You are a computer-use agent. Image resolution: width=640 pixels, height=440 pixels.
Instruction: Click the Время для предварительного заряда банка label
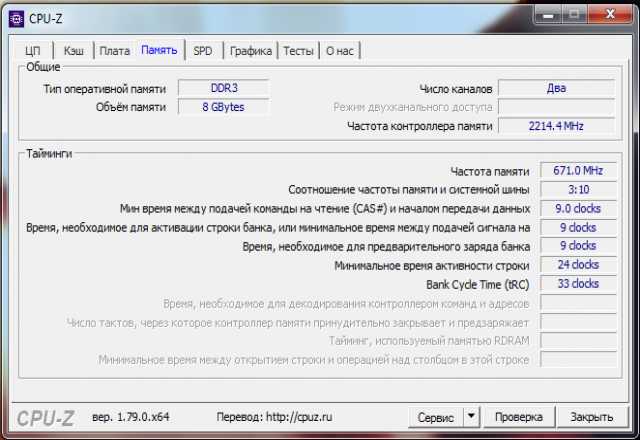pyautogui.click(x=386, y=247)
